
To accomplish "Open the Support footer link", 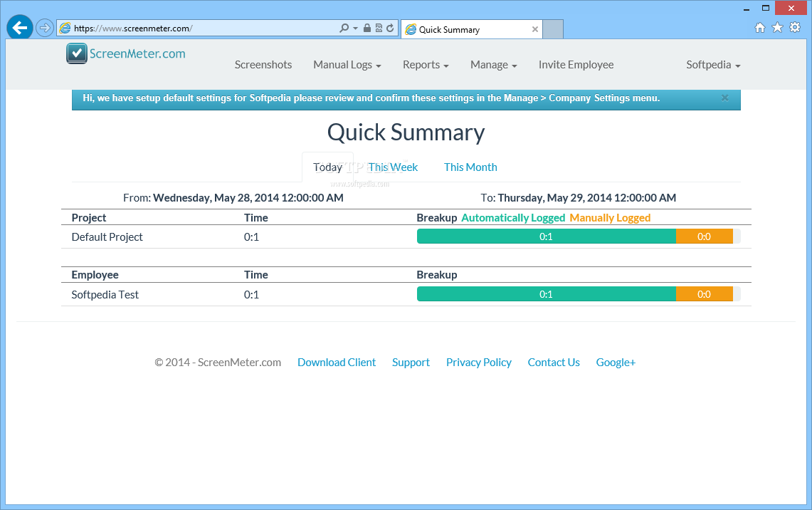I will [411, 363].
